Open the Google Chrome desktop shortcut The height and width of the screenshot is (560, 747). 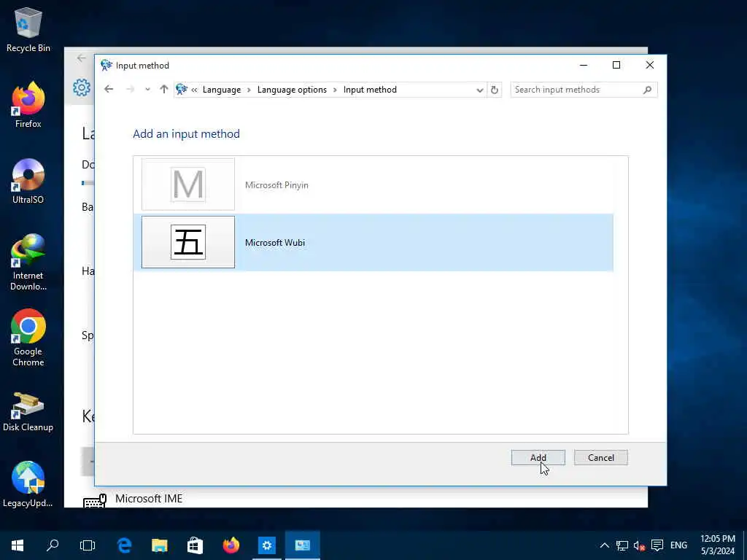tap(28, 338)
